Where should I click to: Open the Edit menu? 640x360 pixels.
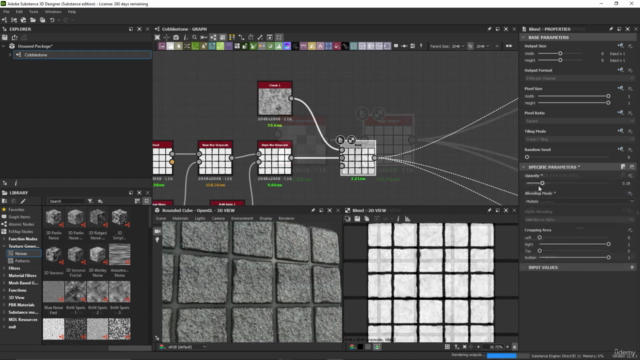coord(19,12)
